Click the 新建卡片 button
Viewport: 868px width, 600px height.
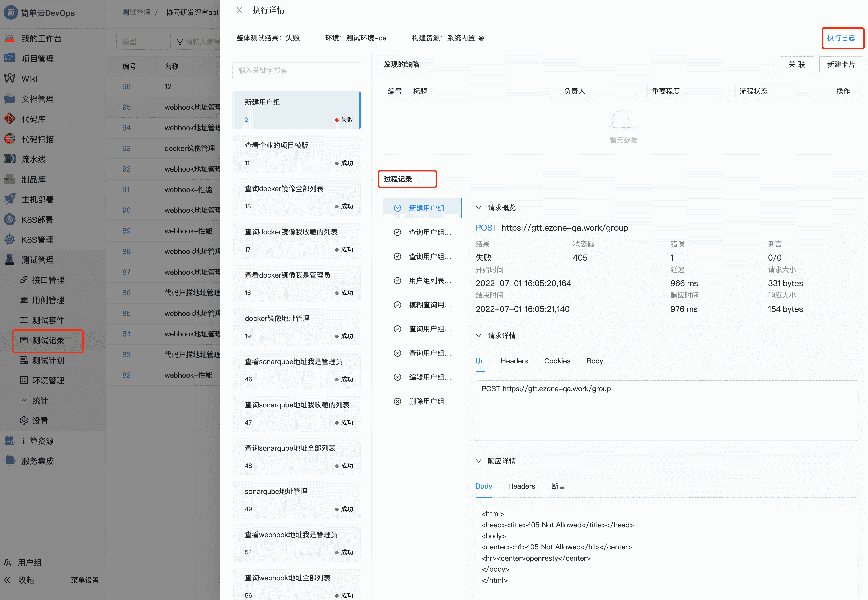point(841,64)
